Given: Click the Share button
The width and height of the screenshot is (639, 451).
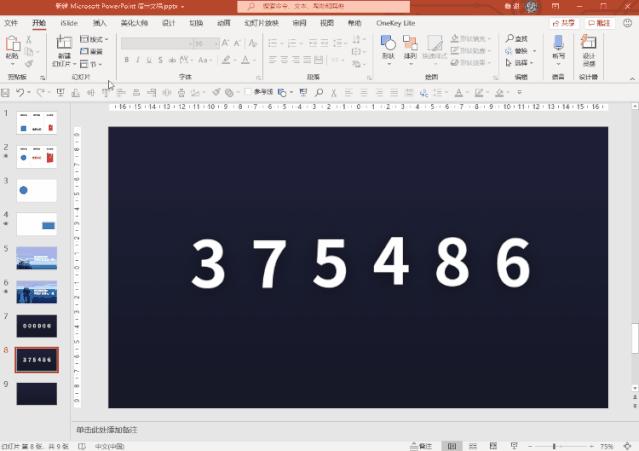Looking at the screenshot, I should [x=564, y=23].
